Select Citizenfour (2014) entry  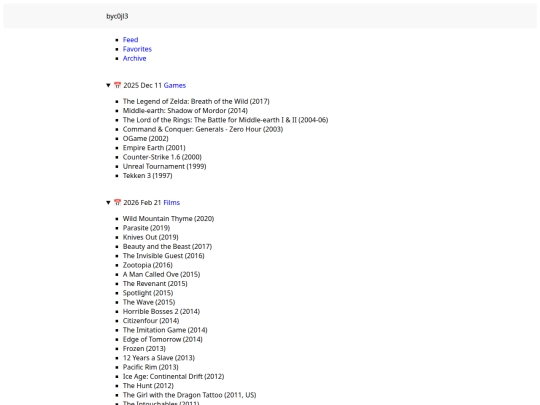tap(151, 321)
